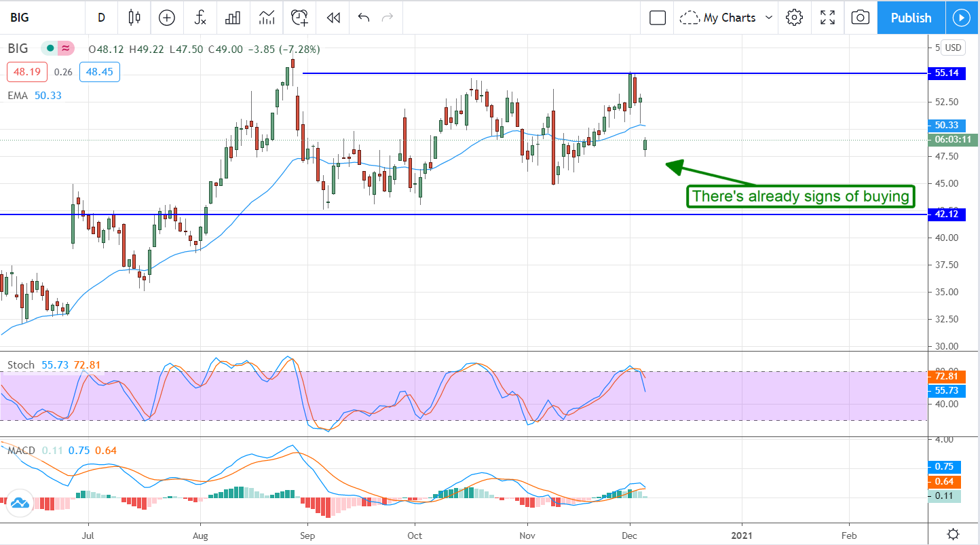This screenshot has width=980, height=545.
Task: Select the Stoch indicator legend label
Action: pos(21,365)
